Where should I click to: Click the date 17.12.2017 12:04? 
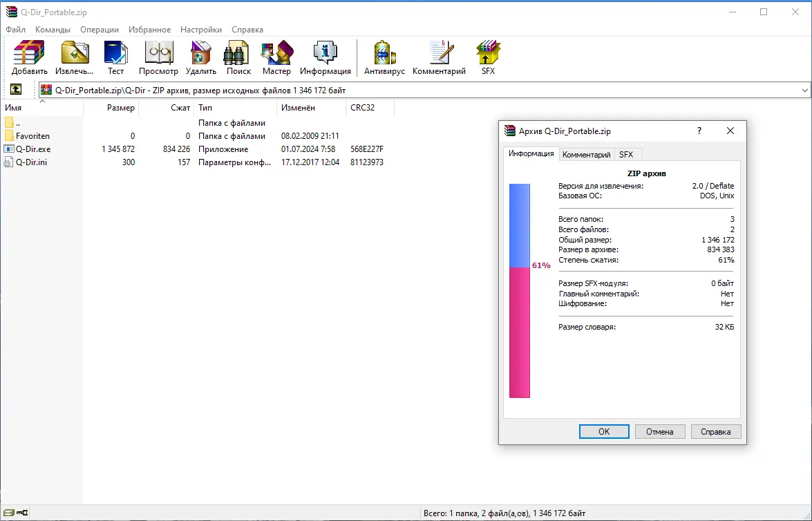point(310,162)
